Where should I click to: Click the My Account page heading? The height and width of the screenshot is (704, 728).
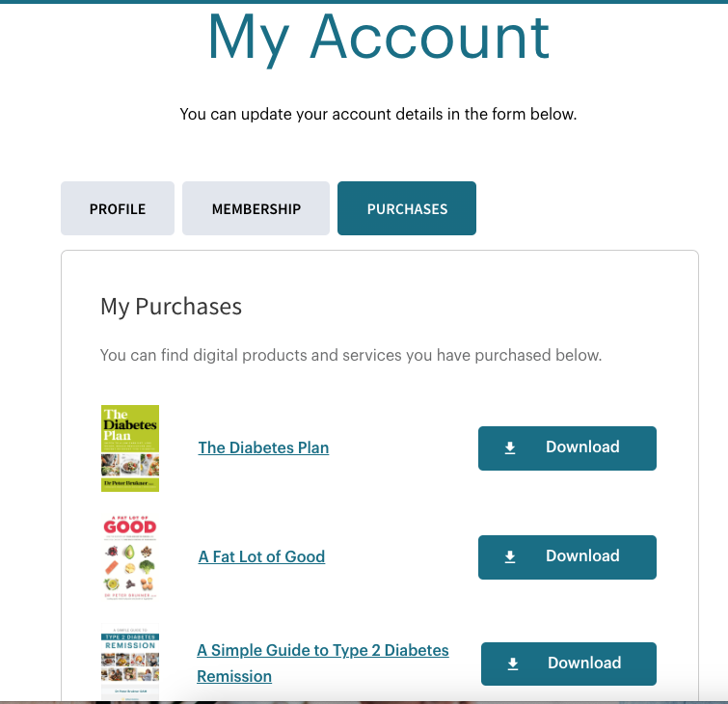pos(379,38)
